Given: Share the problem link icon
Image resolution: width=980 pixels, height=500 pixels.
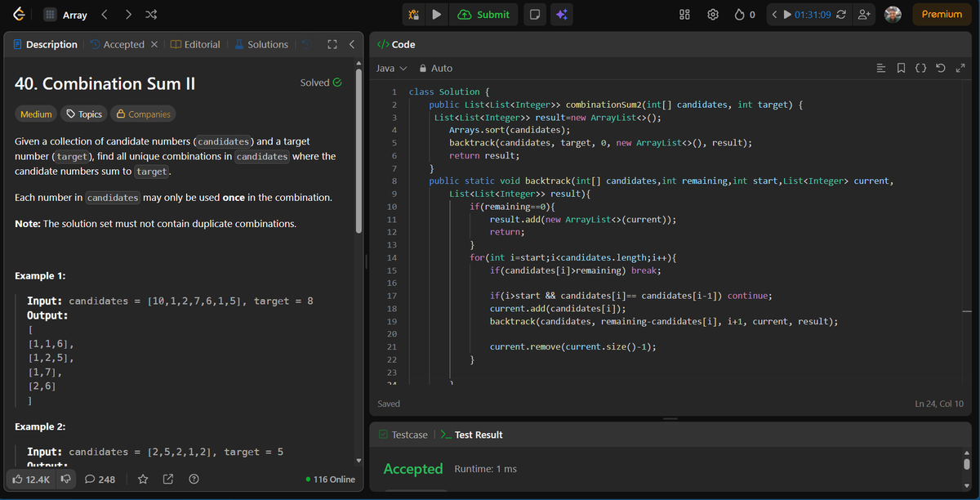Looking at the screenshot, I should pos(168,479).
